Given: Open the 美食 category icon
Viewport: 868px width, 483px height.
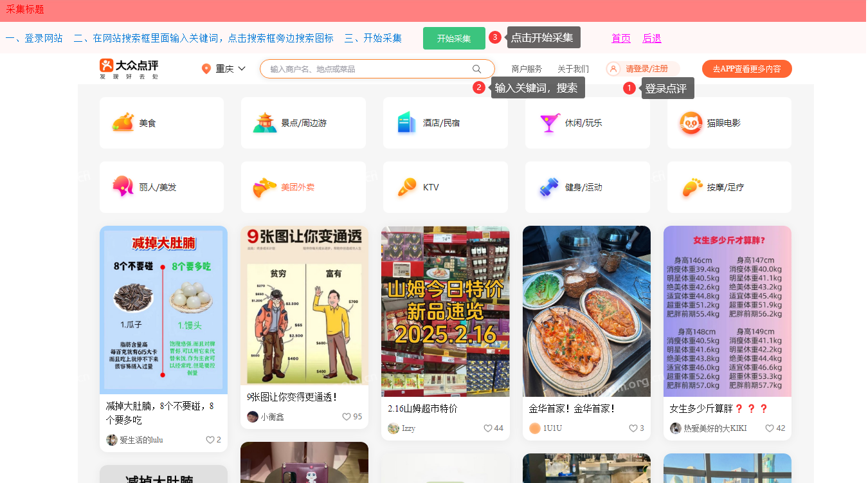Looking at the screenshot, I should pos(123,123).
